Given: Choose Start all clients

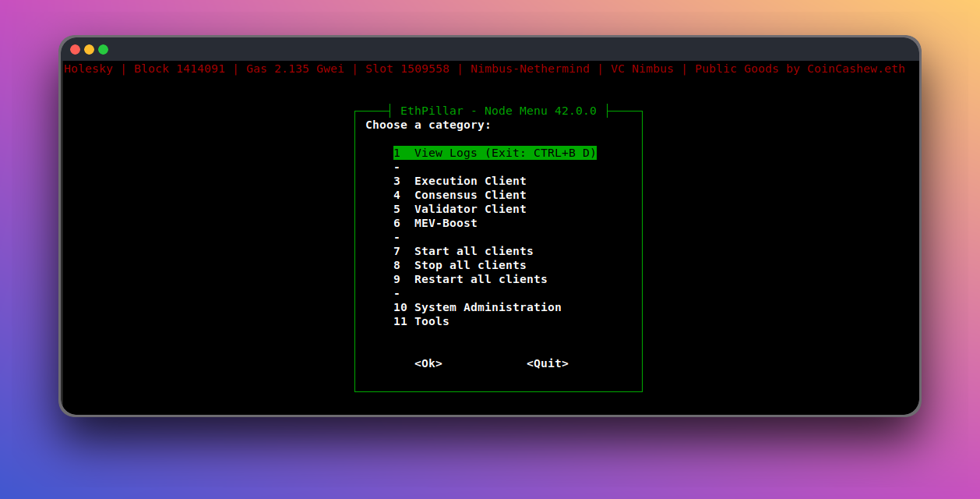Looking at the screenshot, I should [x=464, y=251].
